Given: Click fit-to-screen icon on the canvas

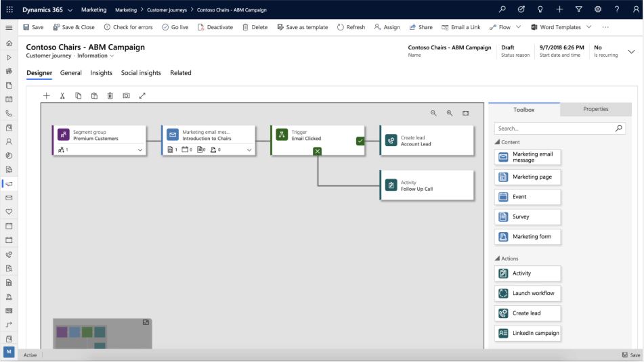Looking at the screenshot, I should click(x=465, y=113).
